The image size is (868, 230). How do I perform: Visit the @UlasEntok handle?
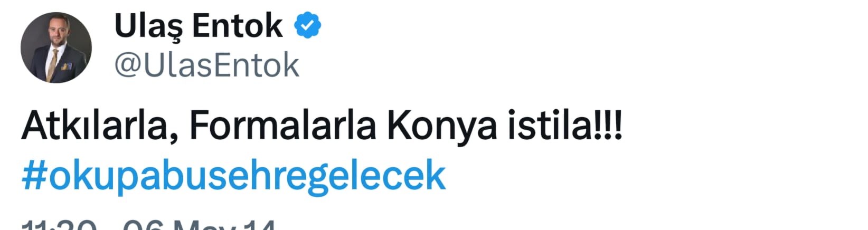pyautogui.click(x=207, y=65)
